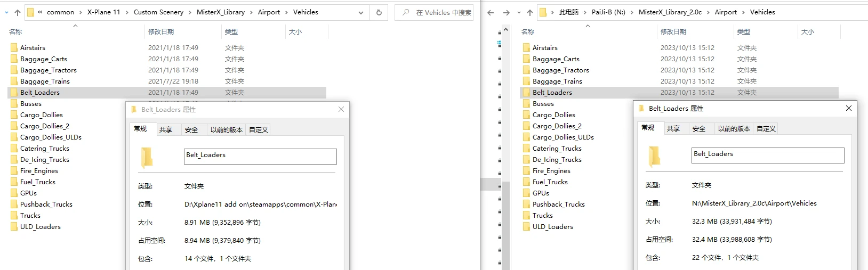Go forward in the right Explorer window
Image resolution: width=868 pixels, height=270 pixels.
click(x=506, y=12)
